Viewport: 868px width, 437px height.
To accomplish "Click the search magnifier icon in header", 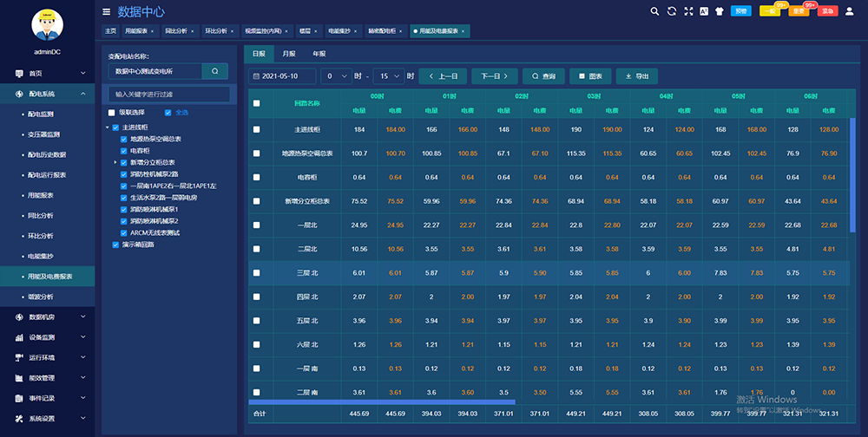I will pos(654,11).
